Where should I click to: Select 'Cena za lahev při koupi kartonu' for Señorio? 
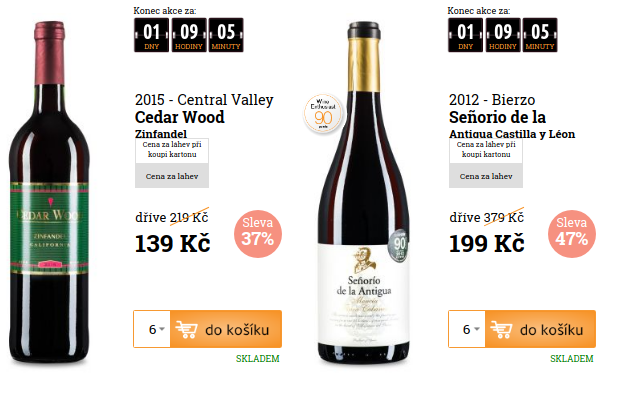pos(486,150)
